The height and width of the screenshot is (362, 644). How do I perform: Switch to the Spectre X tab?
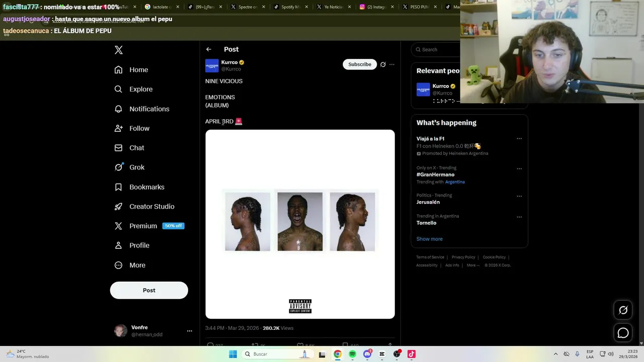[245, 7]
